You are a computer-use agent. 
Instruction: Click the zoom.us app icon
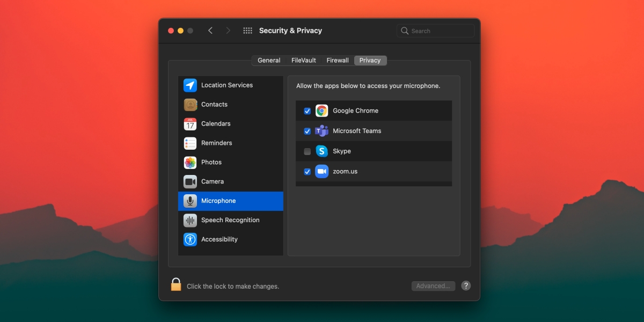tap(321, 172)
